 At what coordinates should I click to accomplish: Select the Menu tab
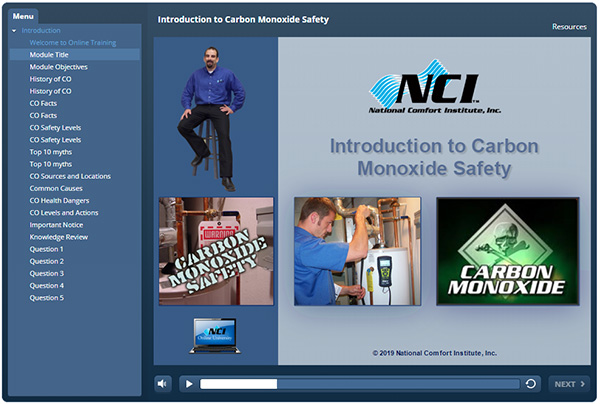pos(23,16)
